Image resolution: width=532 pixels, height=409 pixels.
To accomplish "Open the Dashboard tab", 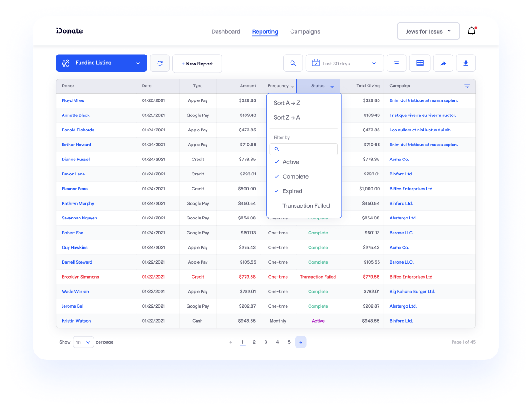I will 226,32.
